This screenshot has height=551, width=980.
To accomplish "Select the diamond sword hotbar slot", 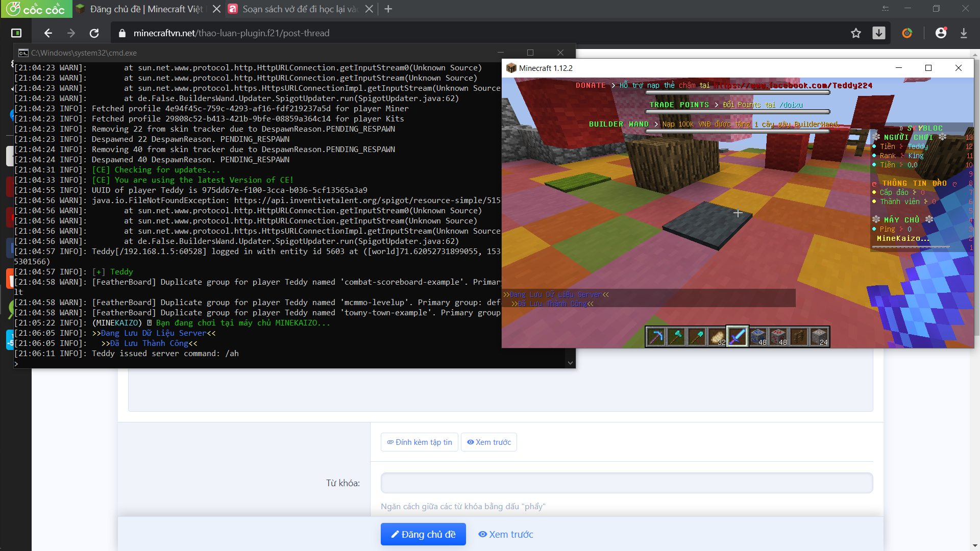I will coord(738,337).
